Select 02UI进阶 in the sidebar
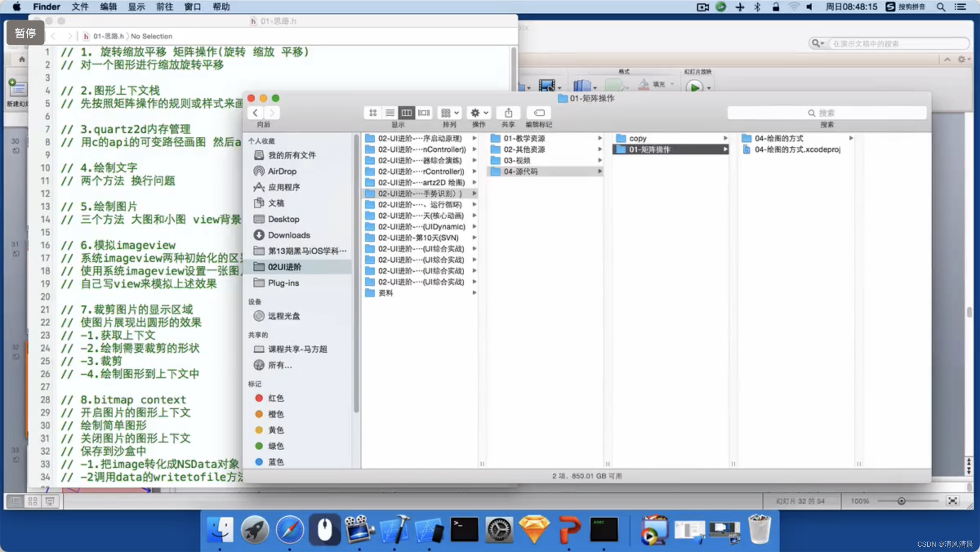The height and width of the screenshot is (552, 980). pyautogui.click(x=283, y=266)
